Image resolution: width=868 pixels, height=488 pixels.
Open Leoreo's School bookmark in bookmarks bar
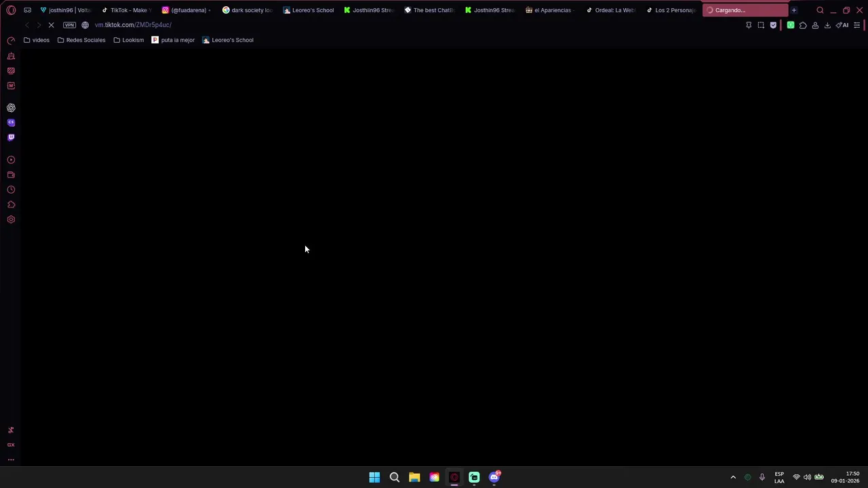(x=229, y=40)
